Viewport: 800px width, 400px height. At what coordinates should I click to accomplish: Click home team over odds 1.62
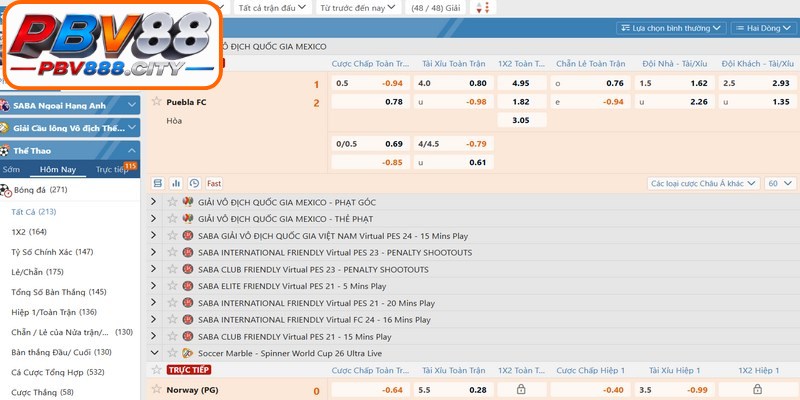[x=674, y=83]
